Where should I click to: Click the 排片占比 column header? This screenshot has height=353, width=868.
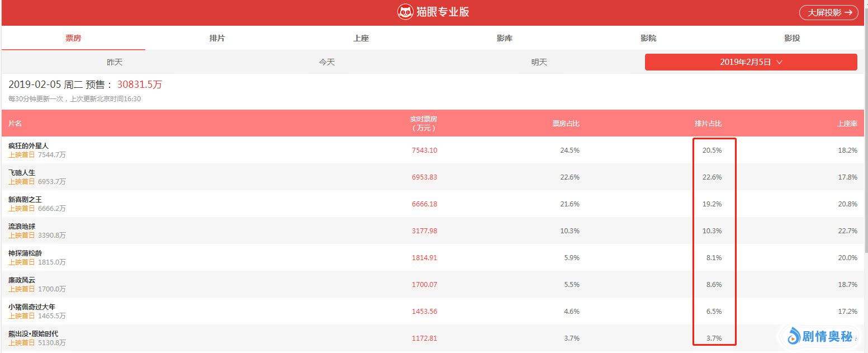coord(708,123)
